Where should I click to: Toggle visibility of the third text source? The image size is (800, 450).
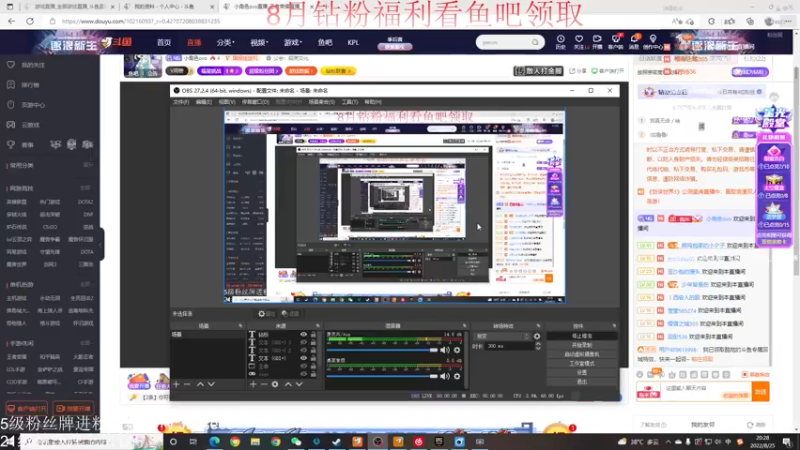[x=304, y=351]
